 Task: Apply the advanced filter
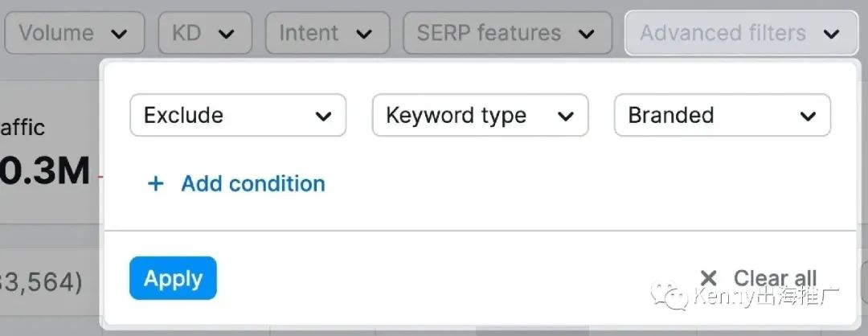point(174,278)
